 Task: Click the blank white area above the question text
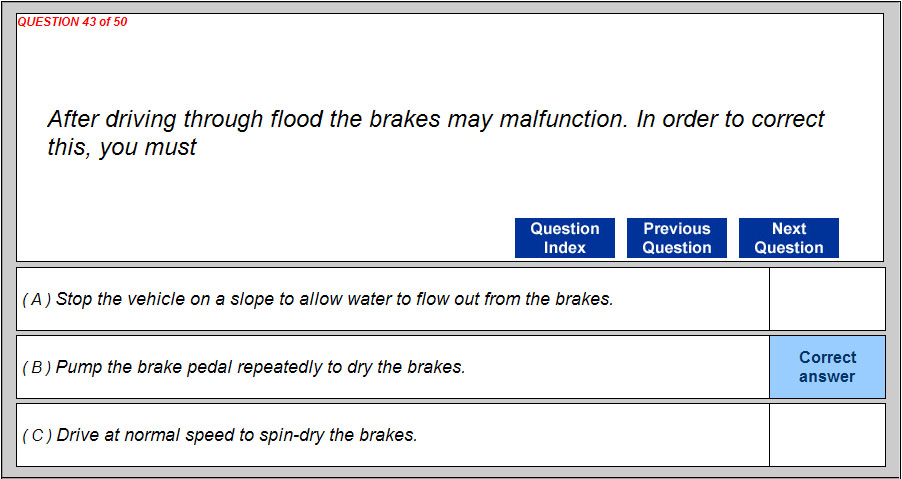tap(450, 60)
